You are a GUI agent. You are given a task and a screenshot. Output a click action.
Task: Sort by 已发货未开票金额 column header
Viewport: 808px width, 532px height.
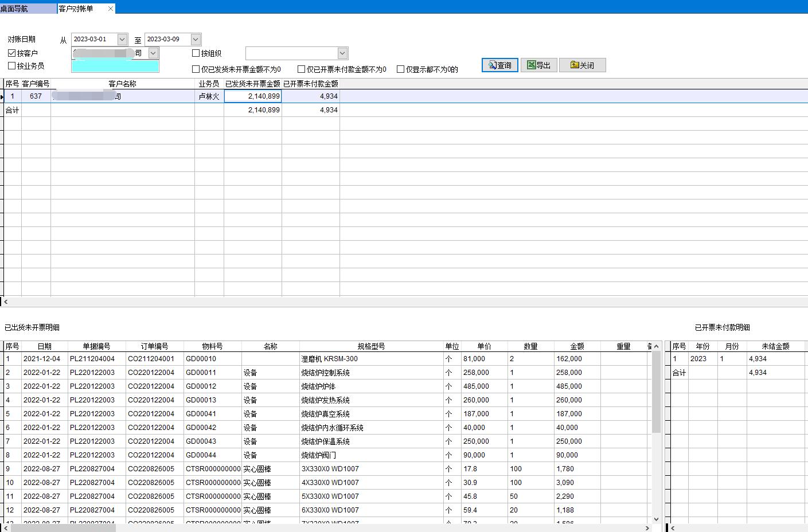(x=252, y=84)
